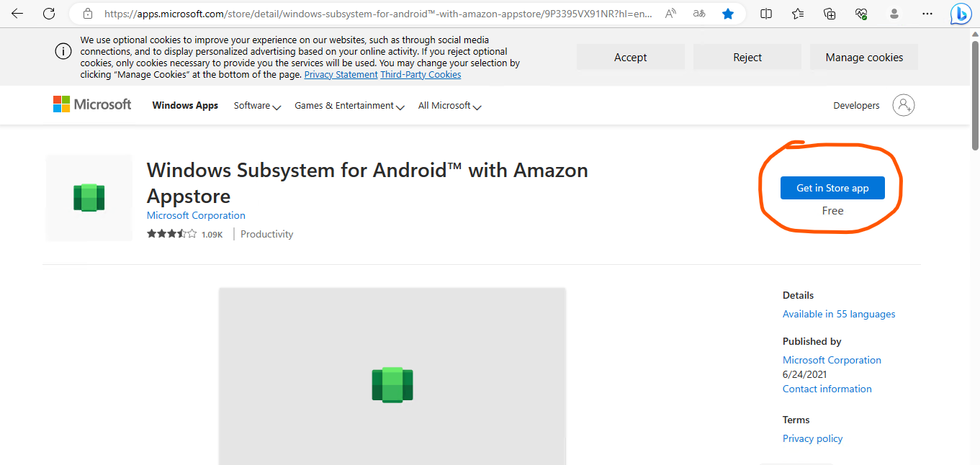Image resolution: width=980 pixels, height=465 pixels.
Task: Click the Manage cookies button
Action: coord(864,58)
